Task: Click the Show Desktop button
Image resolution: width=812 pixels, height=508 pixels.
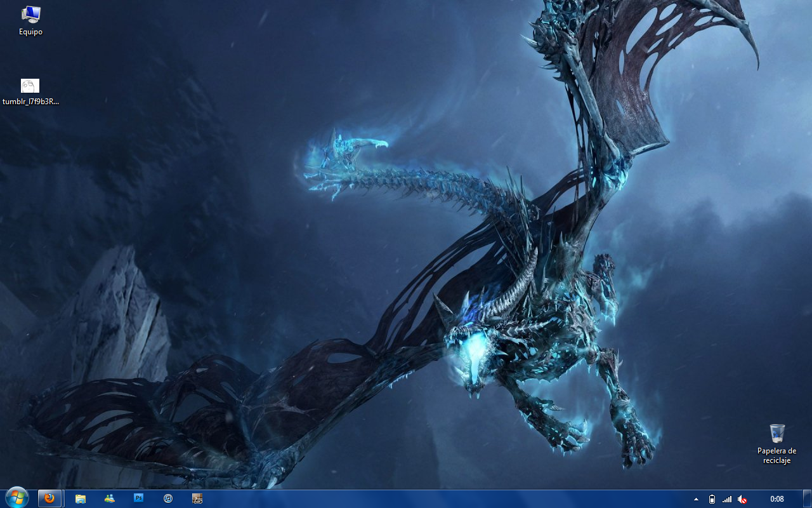Action: pyautogui.click(x=807, y=498)
